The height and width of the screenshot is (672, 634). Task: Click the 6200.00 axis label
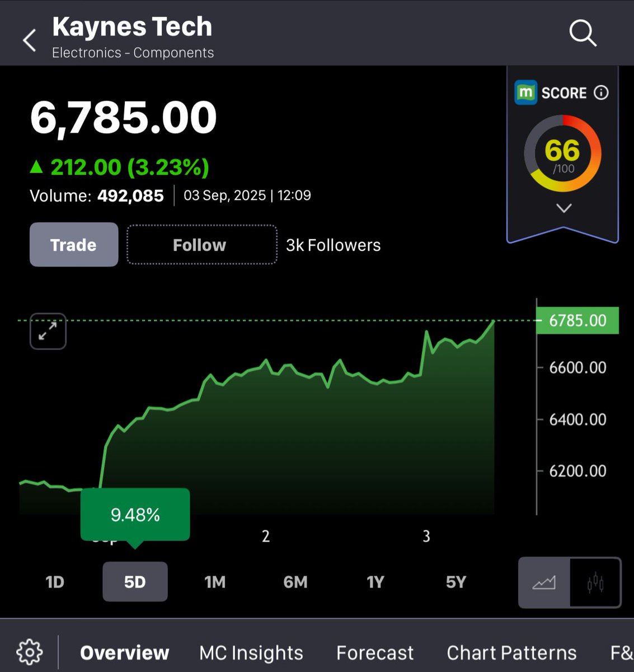tap(577, 471)
